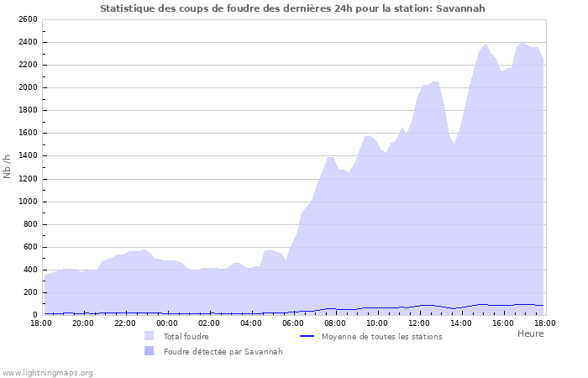Click the chart title mentioning station Savannah
This screenshot has height=378, width=588.
292,8
